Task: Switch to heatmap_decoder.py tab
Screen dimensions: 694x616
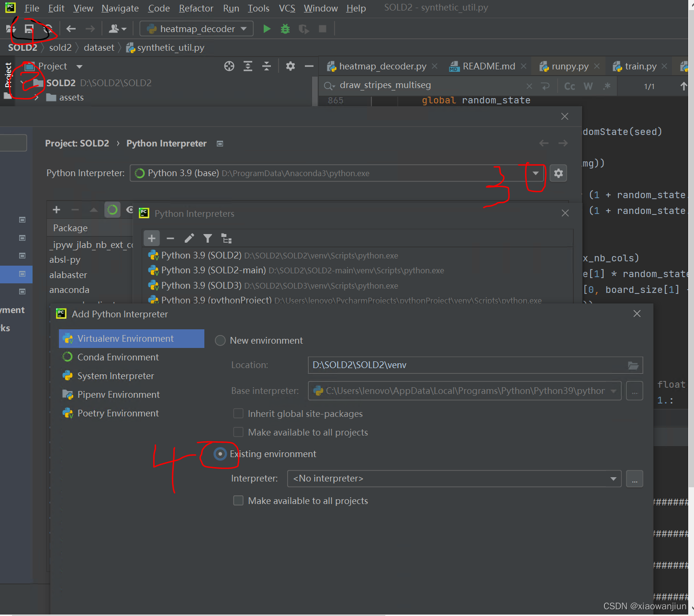Action: 382,66
